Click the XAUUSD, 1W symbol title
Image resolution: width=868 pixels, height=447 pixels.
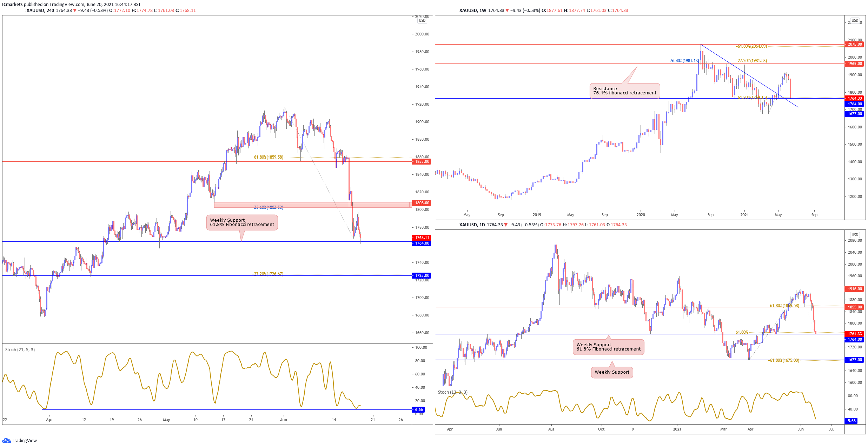point(473,11)
